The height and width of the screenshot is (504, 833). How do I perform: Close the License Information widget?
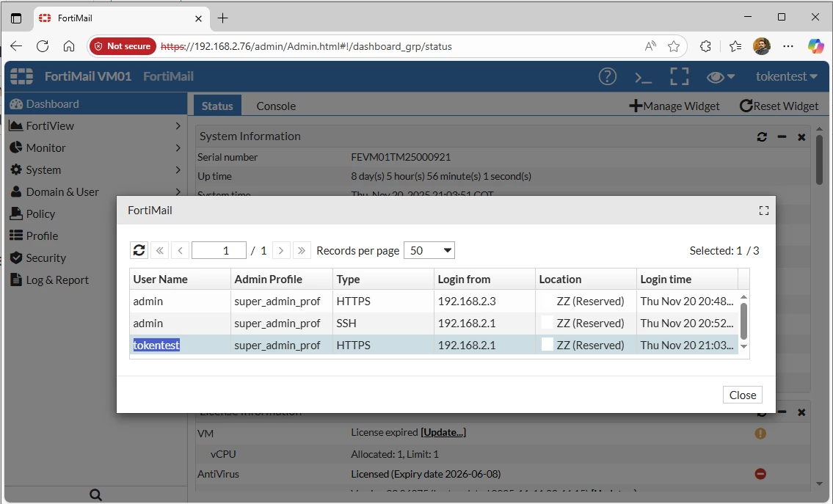[x=801, y=412]
